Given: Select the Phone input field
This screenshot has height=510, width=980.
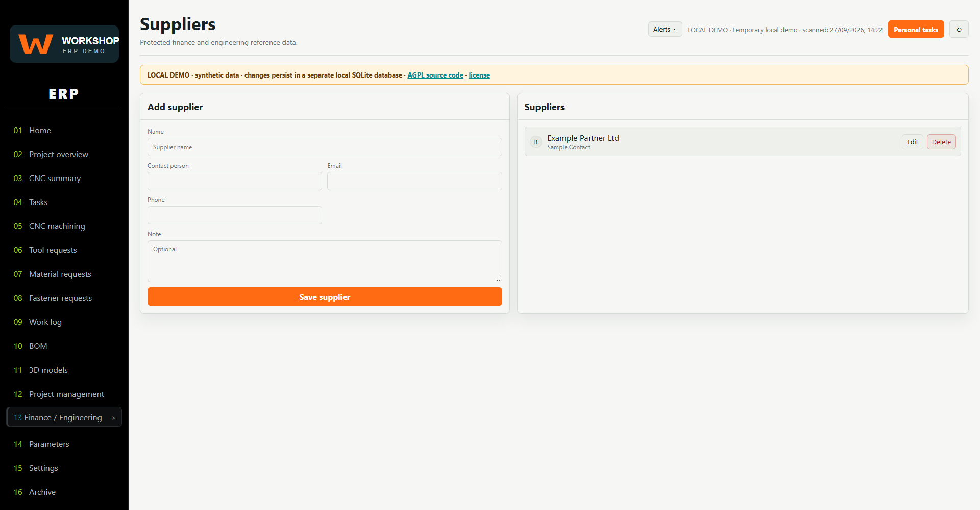Looking at the screenshot, I should (235, 215).
